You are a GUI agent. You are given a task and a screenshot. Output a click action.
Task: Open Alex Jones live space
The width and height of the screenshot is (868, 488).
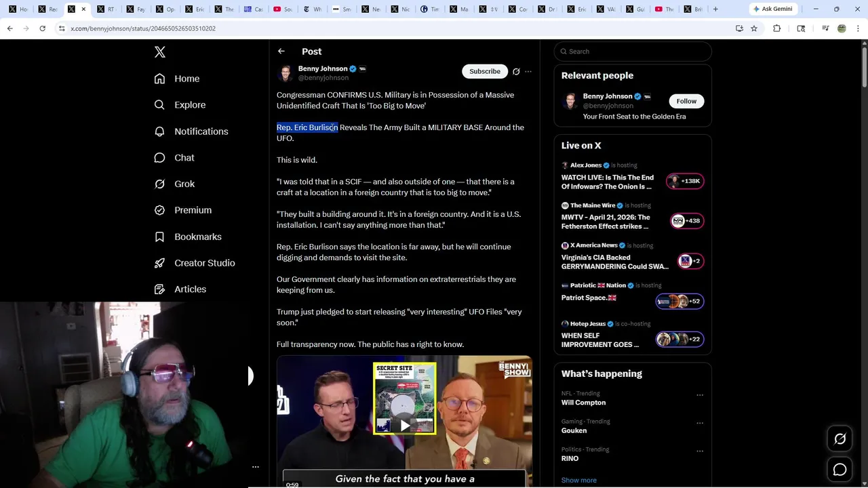tap(632, 176)
